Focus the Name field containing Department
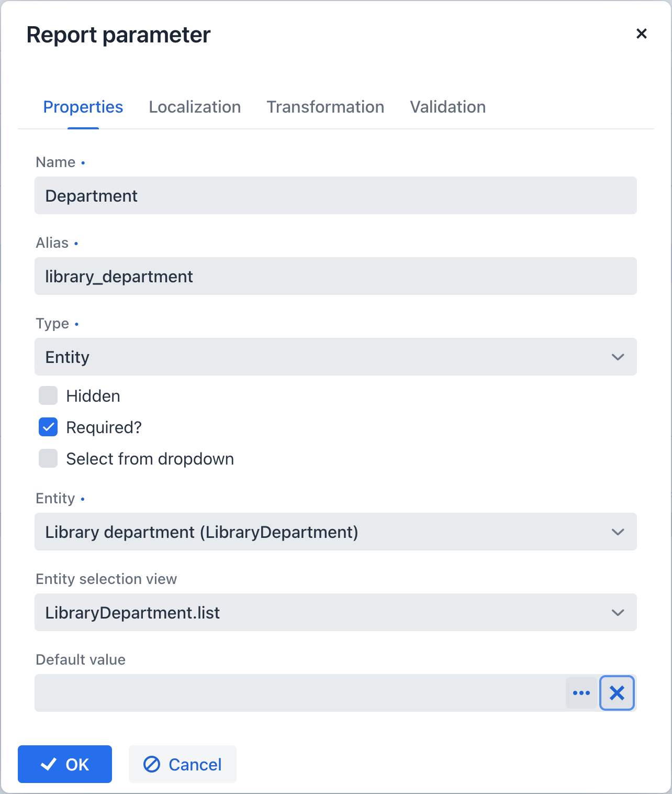 [x=335, y=195]
